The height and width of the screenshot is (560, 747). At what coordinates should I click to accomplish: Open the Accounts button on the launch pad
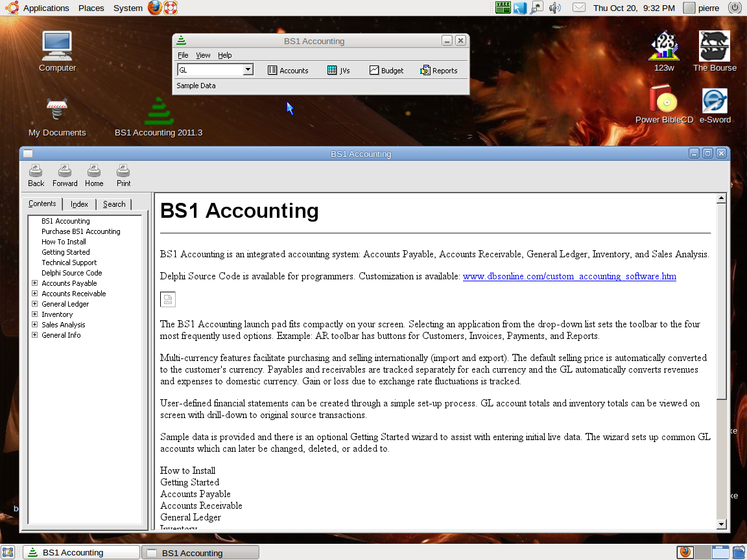[x=289, y=70]
